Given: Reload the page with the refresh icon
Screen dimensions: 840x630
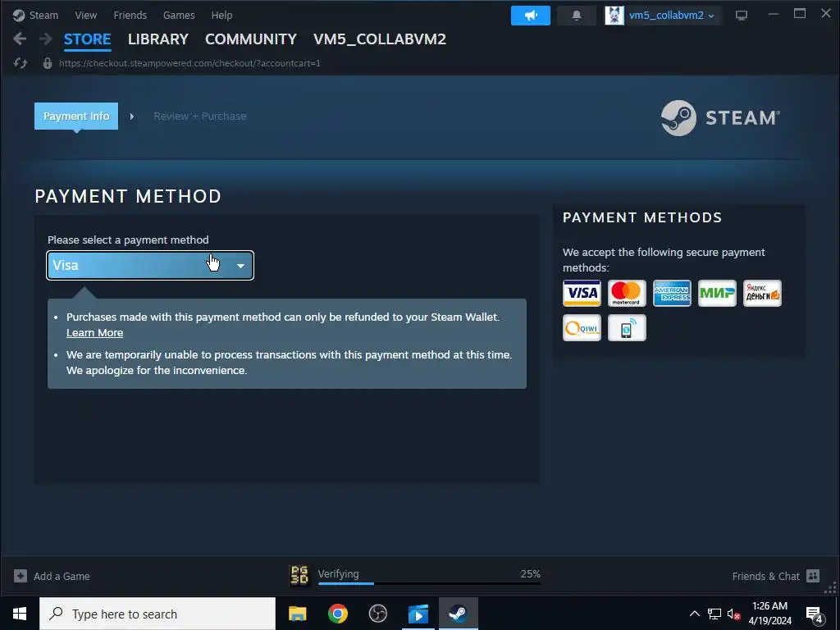Looking at the screenshot, I should pyautogui.click(x=21, y=63).
